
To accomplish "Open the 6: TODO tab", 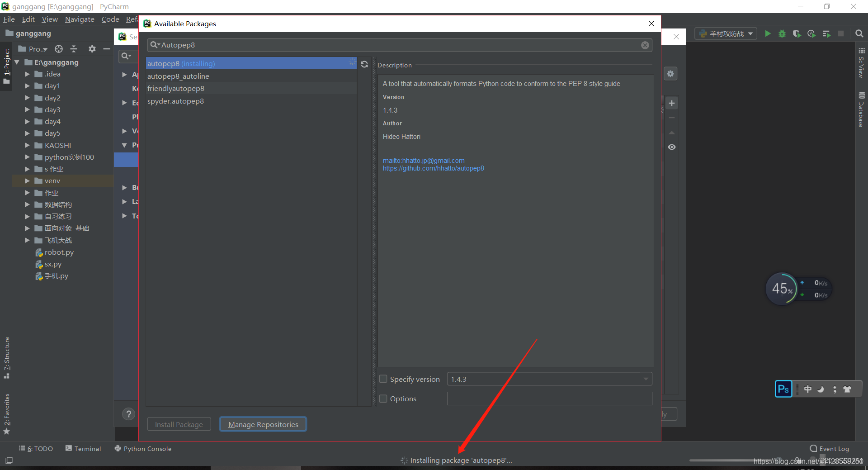I will point(36,449).
